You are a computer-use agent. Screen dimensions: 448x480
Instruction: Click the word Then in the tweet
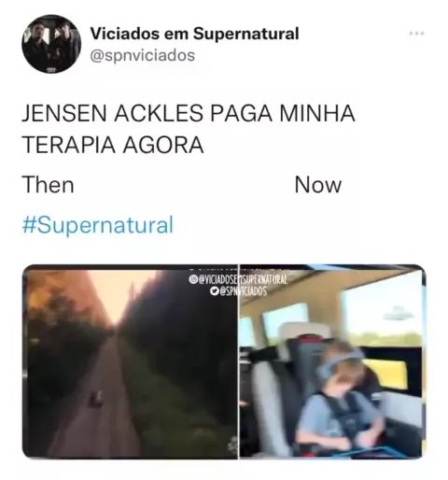click(48, 185)
